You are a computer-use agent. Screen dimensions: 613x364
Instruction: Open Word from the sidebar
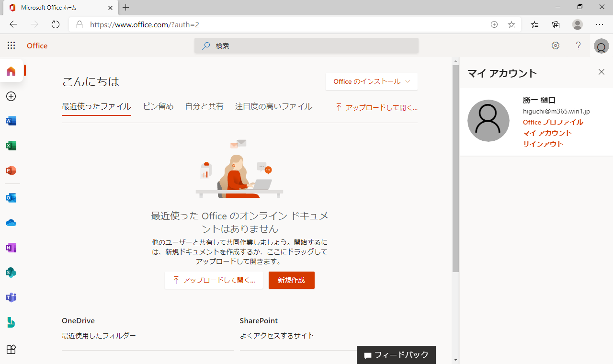[x=11, y=121]
